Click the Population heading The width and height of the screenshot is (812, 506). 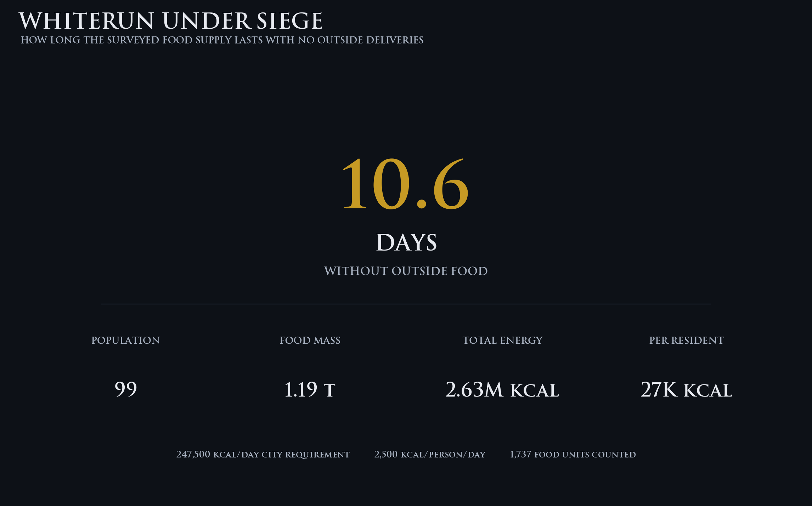pyautogui.click(x=126, y=340)
